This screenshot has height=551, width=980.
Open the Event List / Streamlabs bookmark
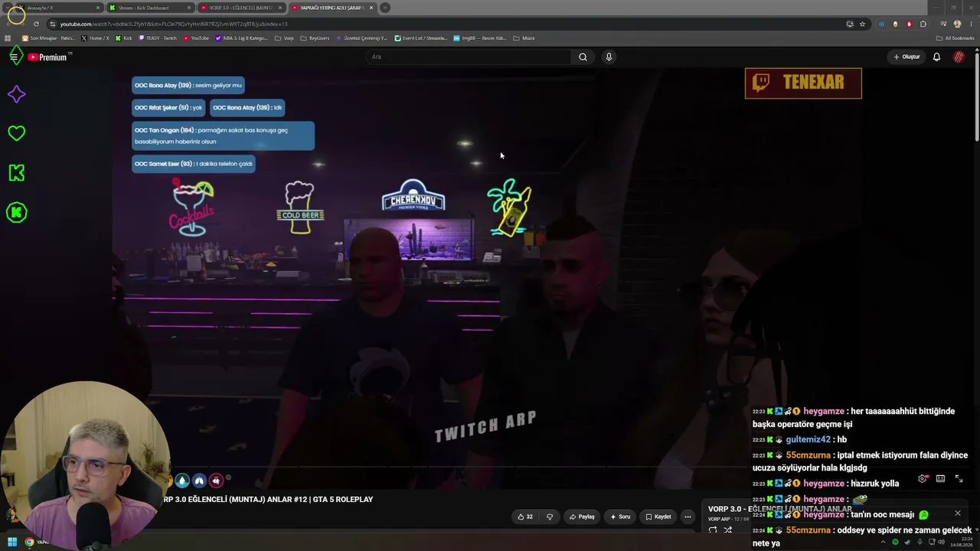tap(420, 38)
